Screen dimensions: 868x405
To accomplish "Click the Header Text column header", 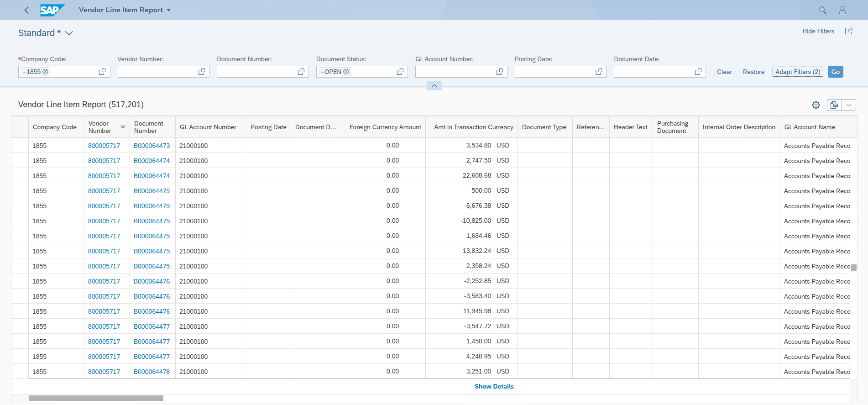I will (631, 127).
